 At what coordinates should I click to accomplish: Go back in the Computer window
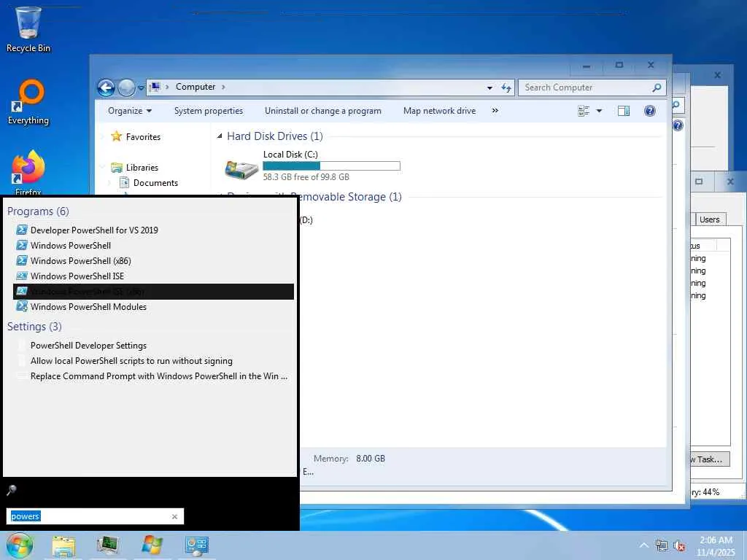coord(106,87)
